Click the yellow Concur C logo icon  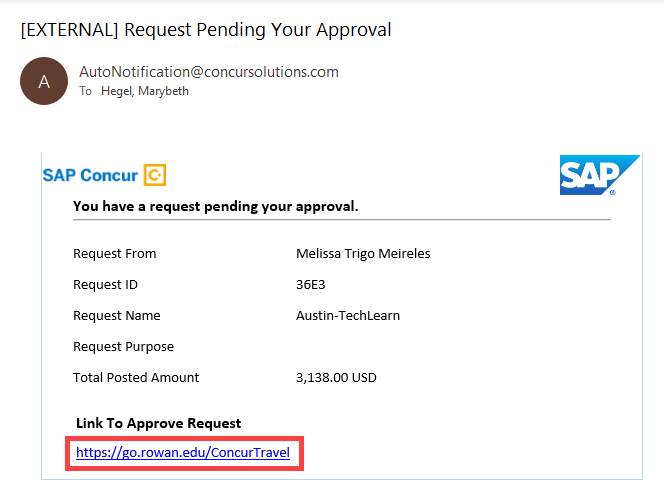click(155, 175)
